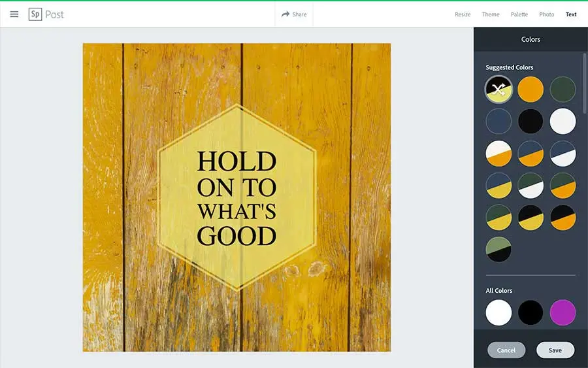Pick white under All Colors
The image size is (588, 368).
pyautogui.click(x=498, y=312)
